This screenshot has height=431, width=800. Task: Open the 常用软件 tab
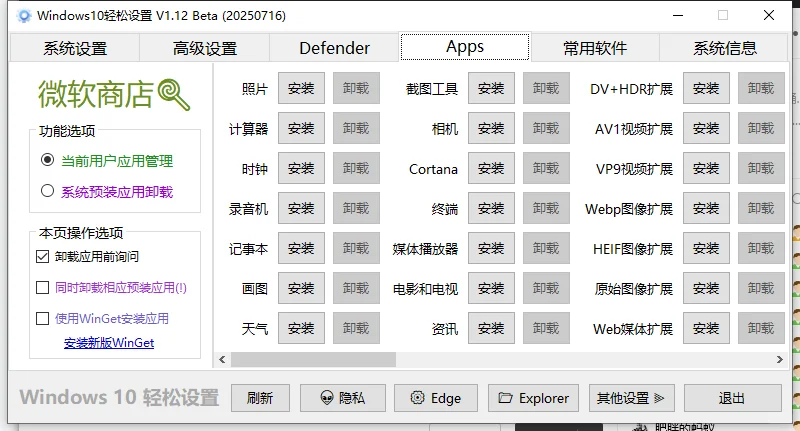tap(595, 48)
